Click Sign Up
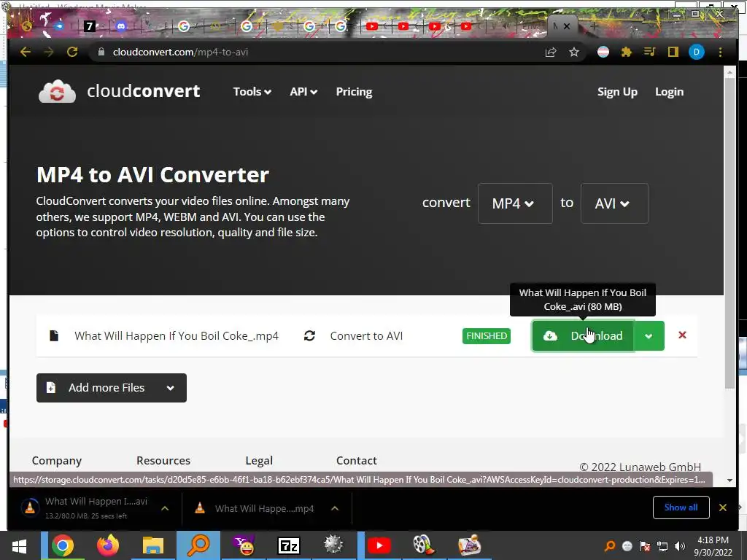Image resolution: width=747 pixels, height=560 pixels. click(617, 91)
